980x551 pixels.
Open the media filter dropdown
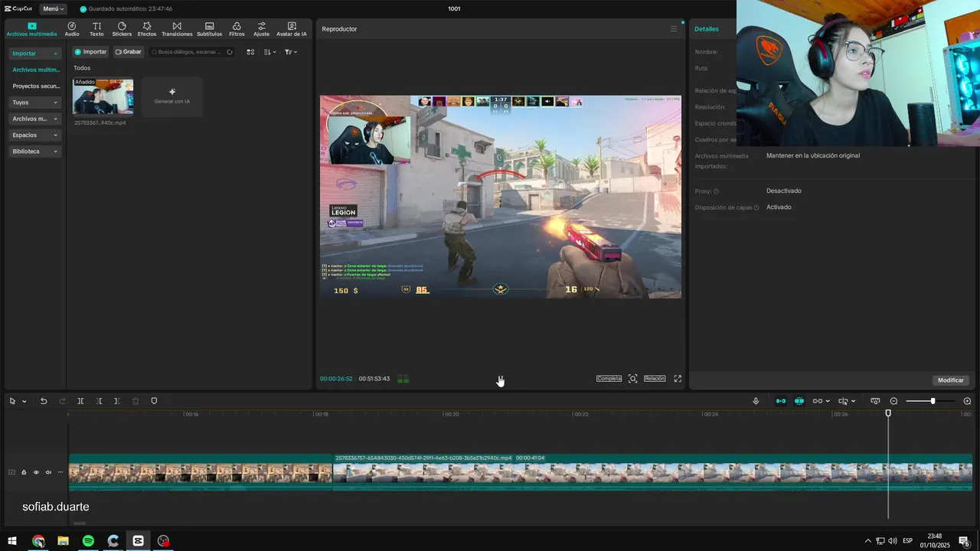[x=291, y=52]
